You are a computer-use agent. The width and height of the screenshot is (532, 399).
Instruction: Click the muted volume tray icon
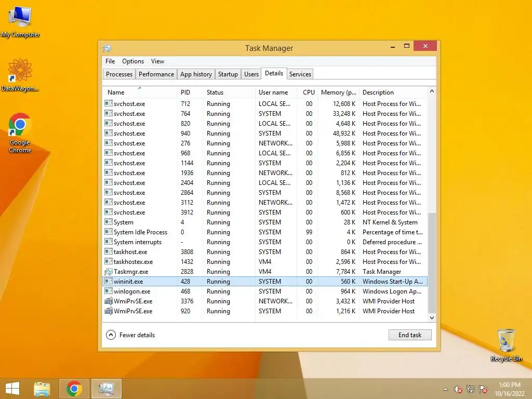click(458, 389)
